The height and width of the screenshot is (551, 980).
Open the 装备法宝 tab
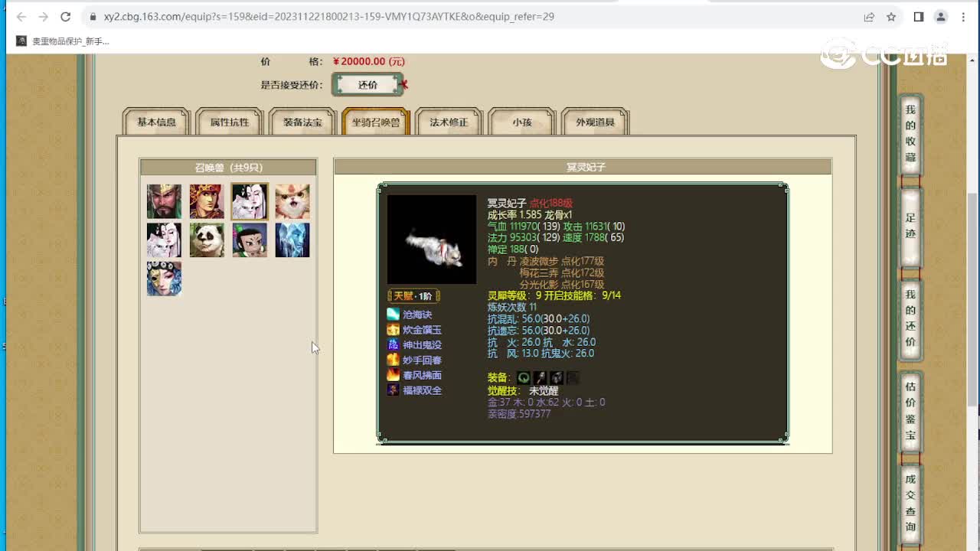pos(302,122)
